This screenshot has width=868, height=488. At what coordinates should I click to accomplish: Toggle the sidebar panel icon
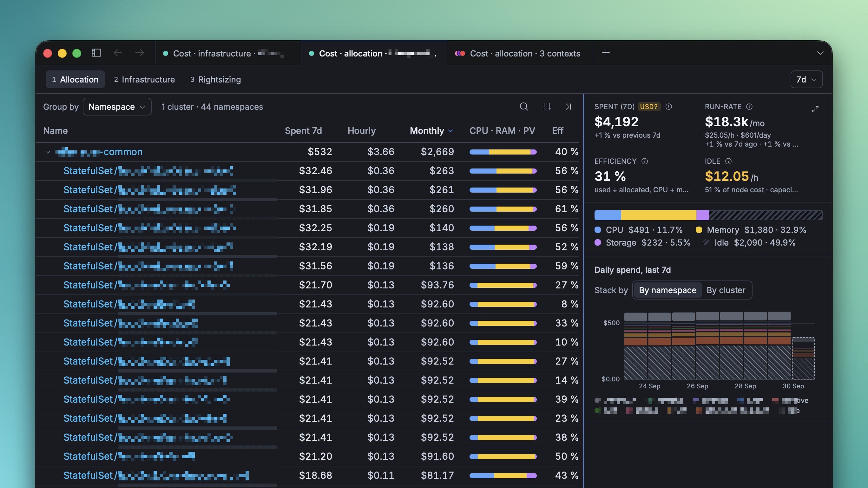pos(96,53)
